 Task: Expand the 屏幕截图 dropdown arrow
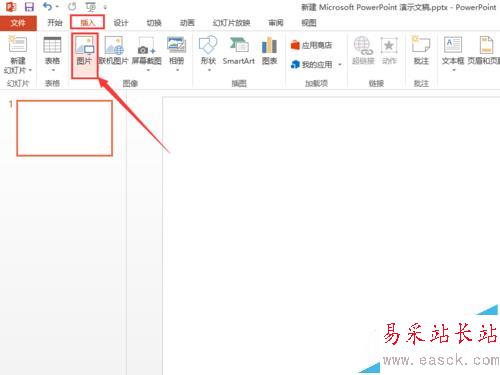coord(148,70)
